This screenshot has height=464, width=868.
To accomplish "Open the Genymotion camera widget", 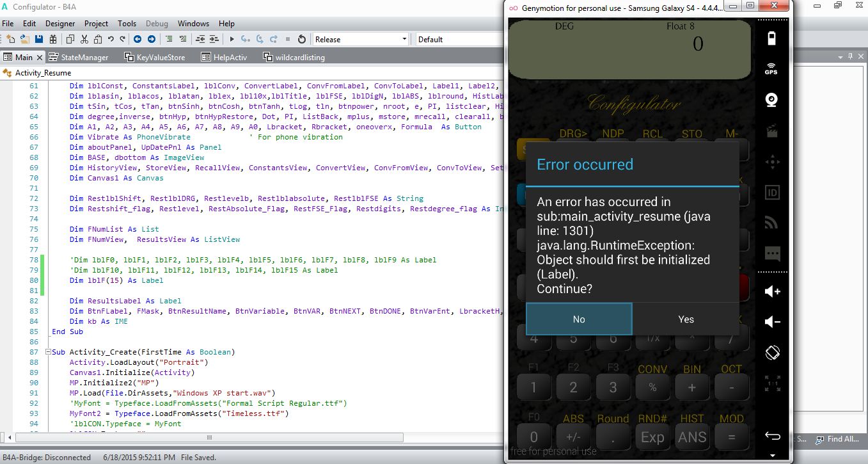I will coord(772,100).
